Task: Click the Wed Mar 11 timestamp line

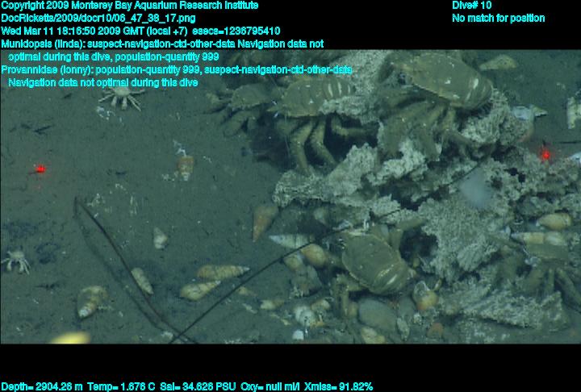Action: [140, 31]
